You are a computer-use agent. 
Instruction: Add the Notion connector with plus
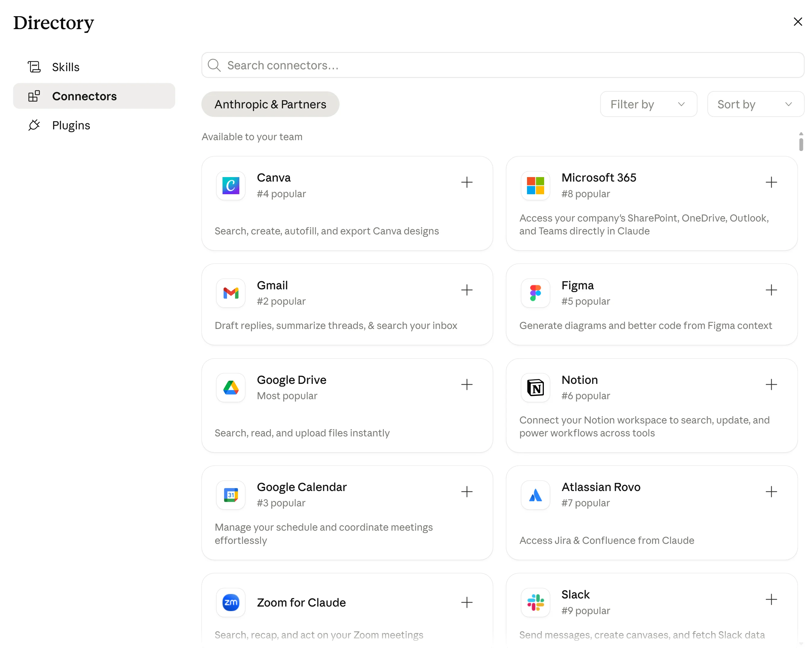[x=771, y=384]
